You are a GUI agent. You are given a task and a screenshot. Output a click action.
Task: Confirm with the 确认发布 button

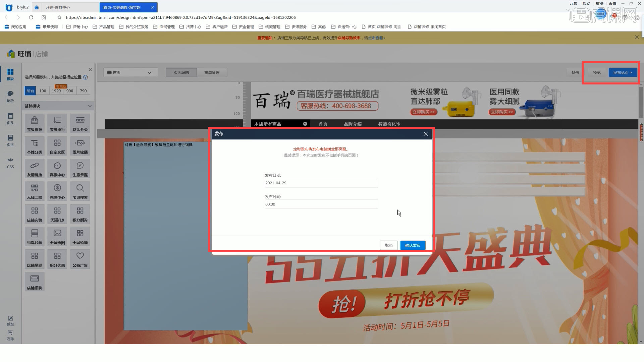pos(413,245)
